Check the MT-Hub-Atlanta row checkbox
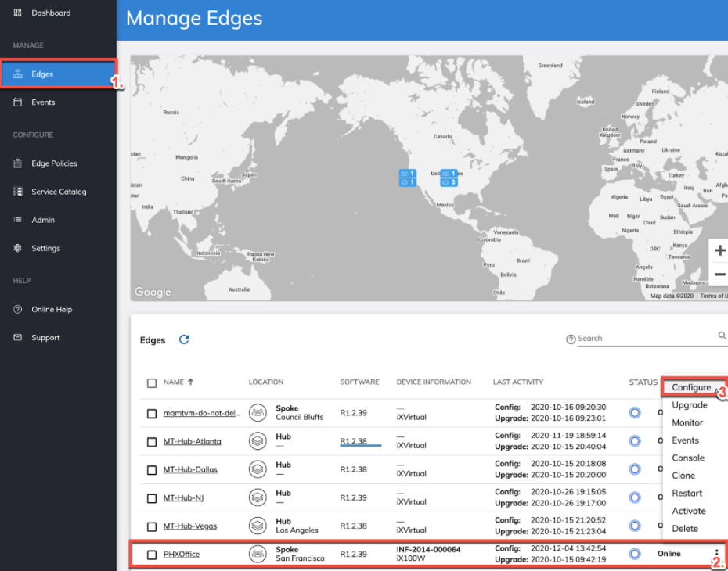This screenshot has width=728, height=571. pyautogui.click(x=152, y=442)
